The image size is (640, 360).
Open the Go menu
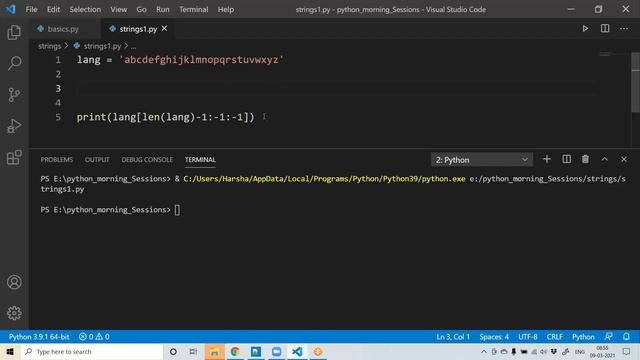tap(141, 9)
